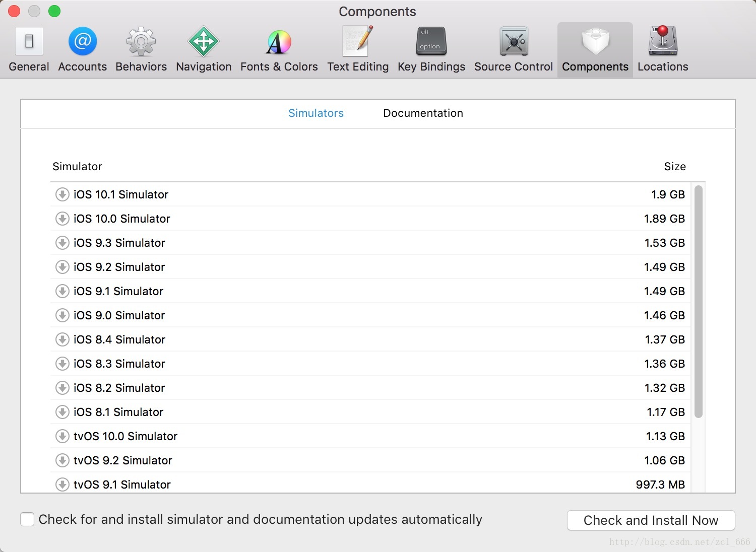Select the iOS 9.3 Simulator row text
Viewport: 756px width, 552px height.
pyautogui.click(x=119, y=243)
